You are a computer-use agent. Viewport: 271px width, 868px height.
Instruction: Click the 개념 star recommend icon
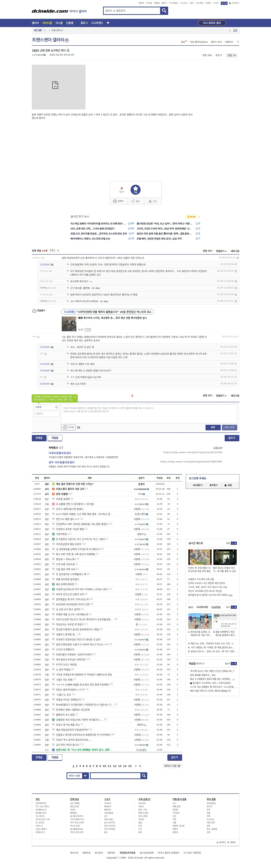point(135,189)
